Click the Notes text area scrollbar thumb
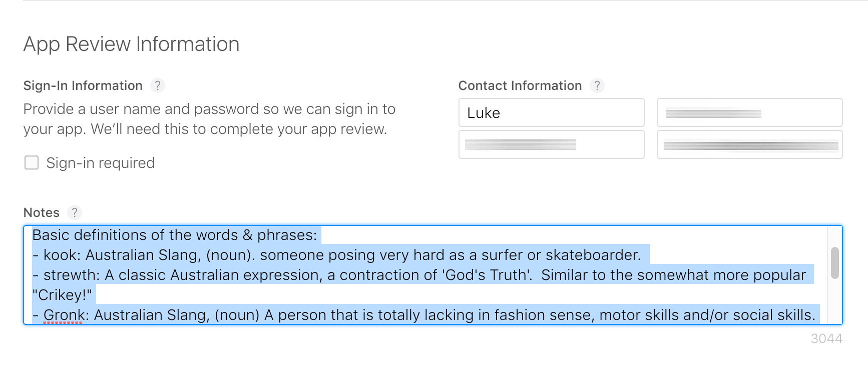The height and width of the screenshot is (377, 868). [834, 262]
